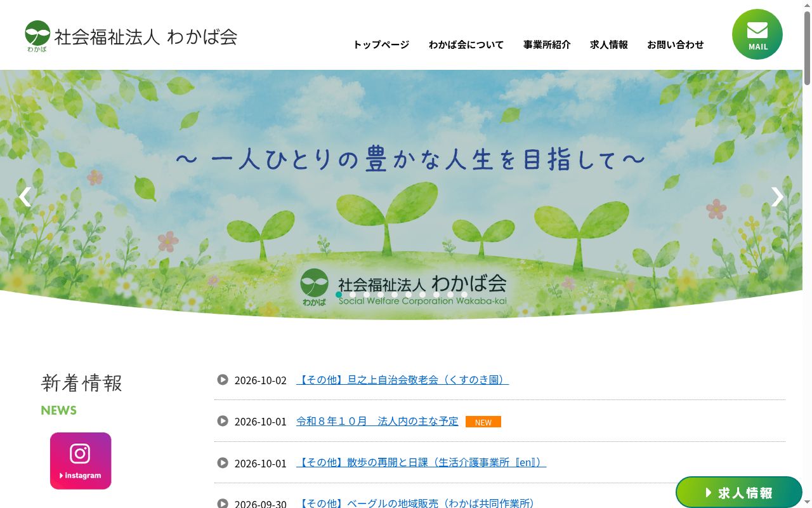812x508 pixels.
Task: Go to トップページ menu item
Action: coord(381,44)
